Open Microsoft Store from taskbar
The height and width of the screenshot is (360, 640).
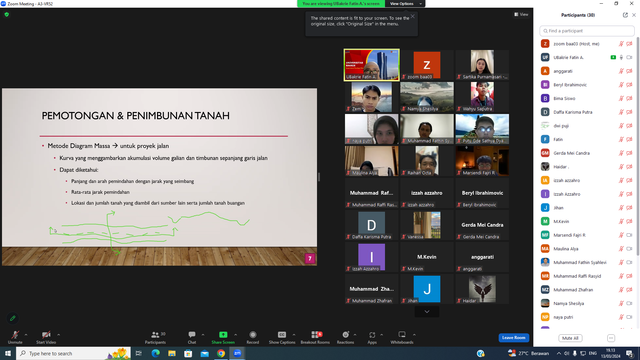(x=188, y=353)
